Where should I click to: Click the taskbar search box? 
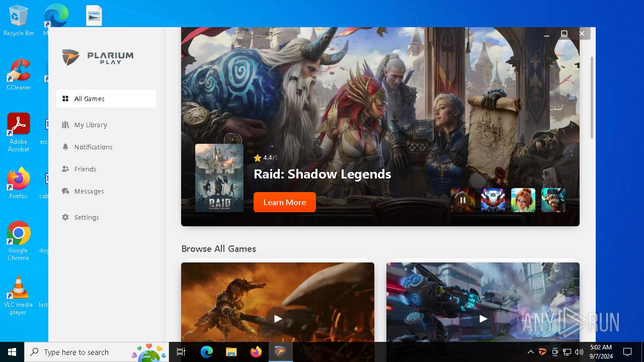tap(98, 352)
